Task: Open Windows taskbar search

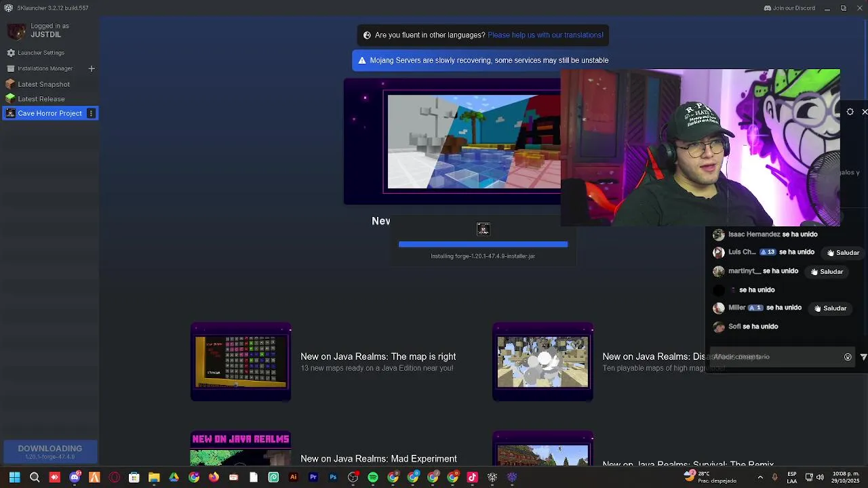Action: [35, 477]
